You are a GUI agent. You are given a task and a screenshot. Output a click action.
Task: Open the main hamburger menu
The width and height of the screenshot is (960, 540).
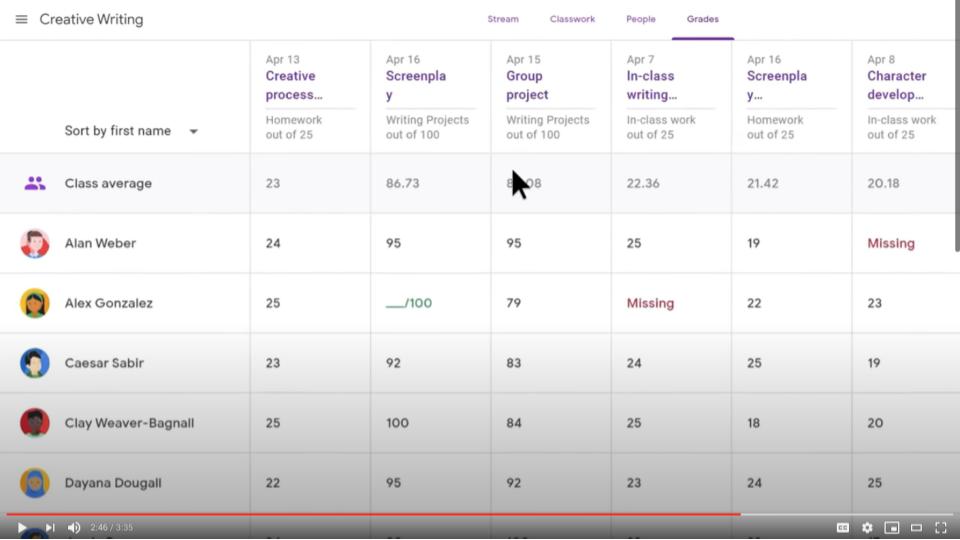click(x=21, y=19)
